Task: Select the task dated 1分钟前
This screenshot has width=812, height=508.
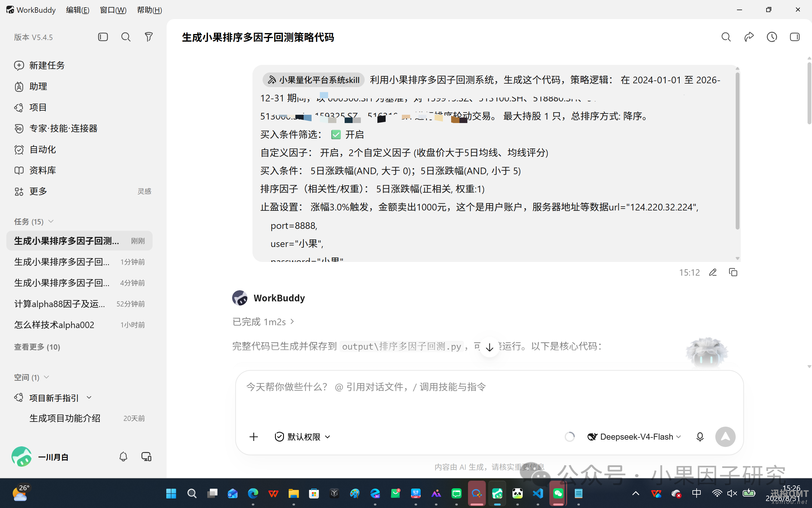Action: point(79,262)
